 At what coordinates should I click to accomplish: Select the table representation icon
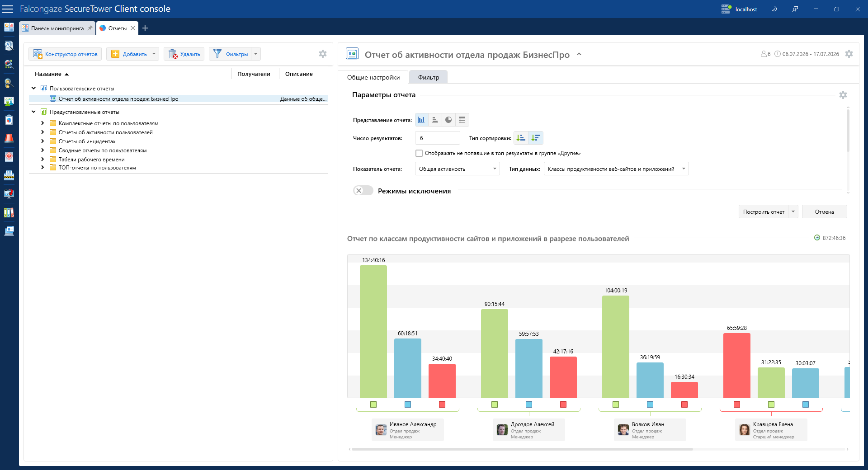coord(462,120)
